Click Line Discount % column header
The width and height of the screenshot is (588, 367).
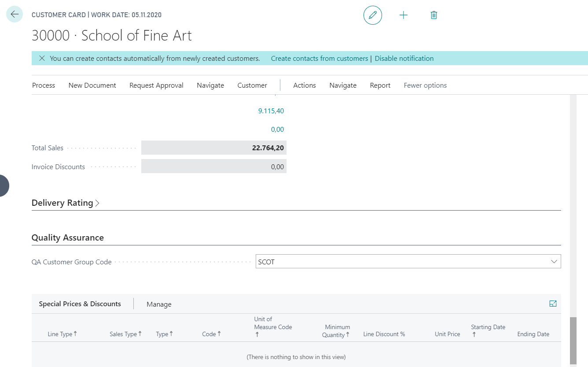click(x=384, y=334)
